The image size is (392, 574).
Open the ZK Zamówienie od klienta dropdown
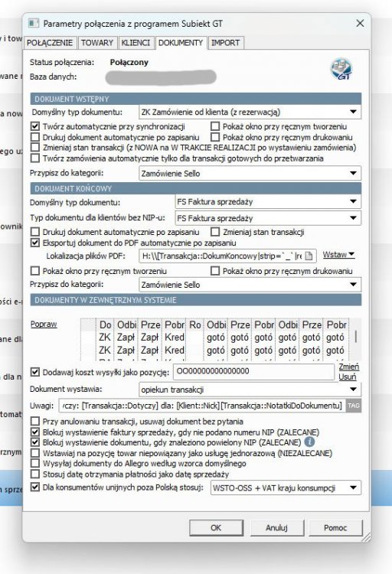click(250, 112)
